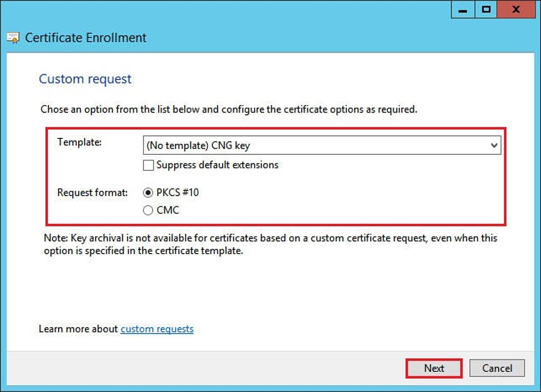Image resolution: width=541 pixels, height=392 pixels.
Task: Click the 'Custom request' heading
Action: point(85,79)
